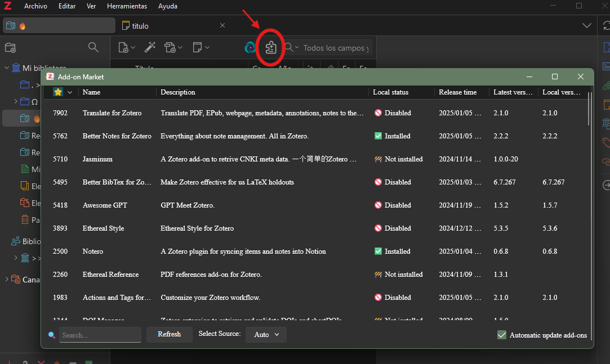Collapse the Mi biblioteca tree
The width and height of the screenshot is (610, 364).
click(7, 68)
